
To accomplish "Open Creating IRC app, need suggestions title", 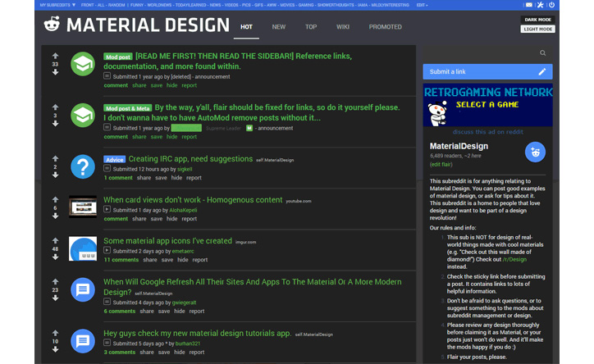I will point(190,159).
